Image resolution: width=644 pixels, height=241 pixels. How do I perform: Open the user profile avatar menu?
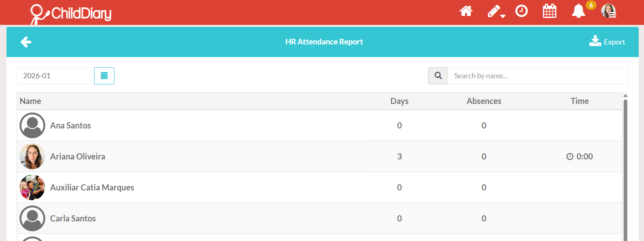click(x=609, y=11)
